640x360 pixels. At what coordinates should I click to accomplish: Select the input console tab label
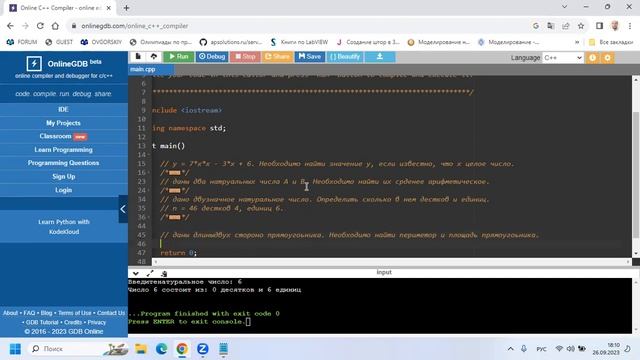coord(384,272)
